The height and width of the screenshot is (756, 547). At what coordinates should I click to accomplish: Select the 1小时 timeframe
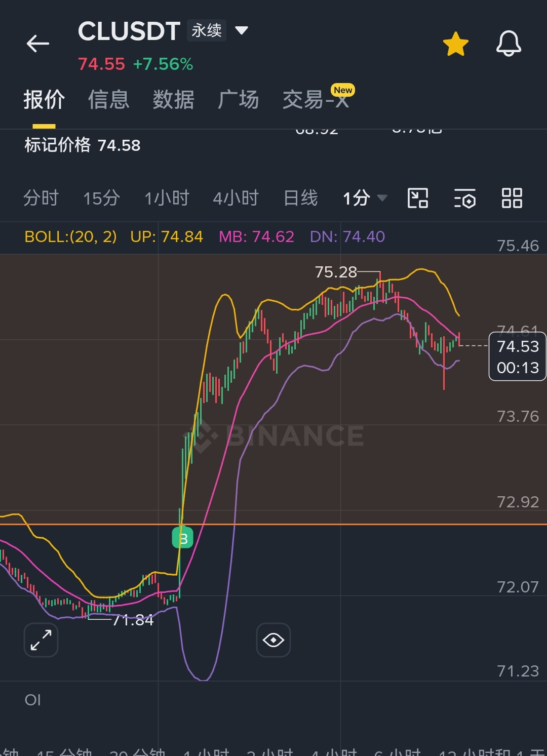pyautogui.click(x=167, y=198)
